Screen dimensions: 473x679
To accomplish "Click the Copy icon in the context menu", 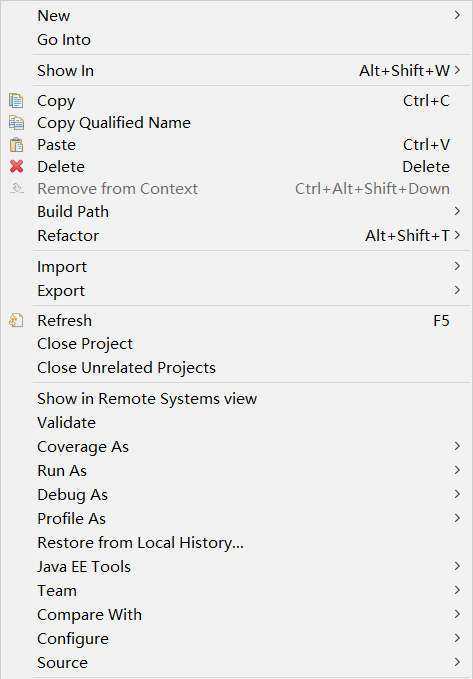I will [x=16, y=100].
